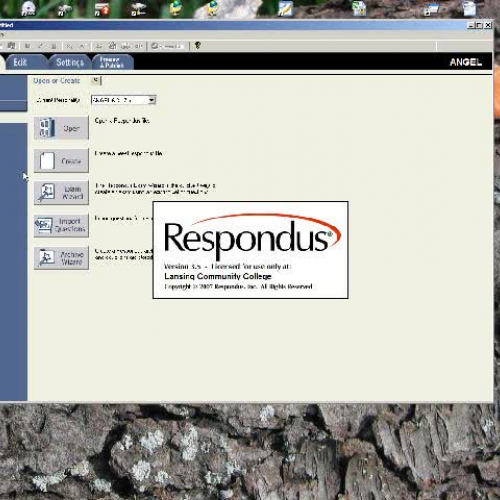This screenshot has width=500, height=500.
Task: Click the small icon beside Open or Create
Action: coord(96,80)
